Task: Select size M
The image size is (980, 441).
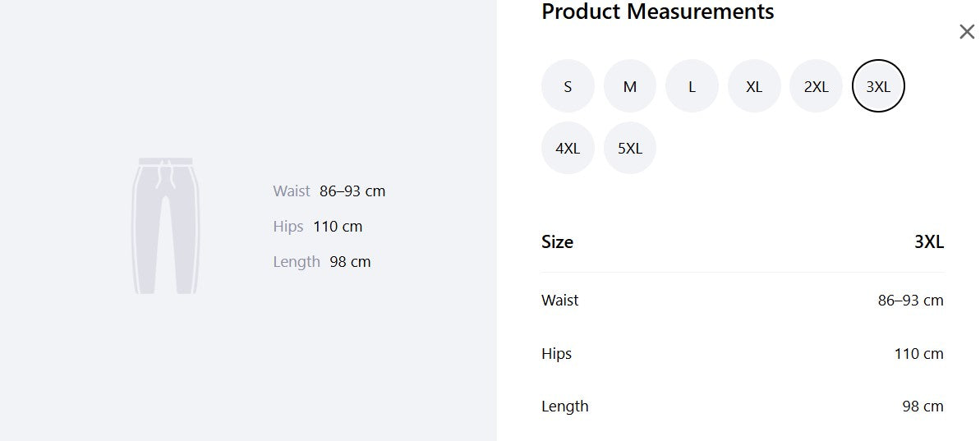Action: click(x=629, y=86)
